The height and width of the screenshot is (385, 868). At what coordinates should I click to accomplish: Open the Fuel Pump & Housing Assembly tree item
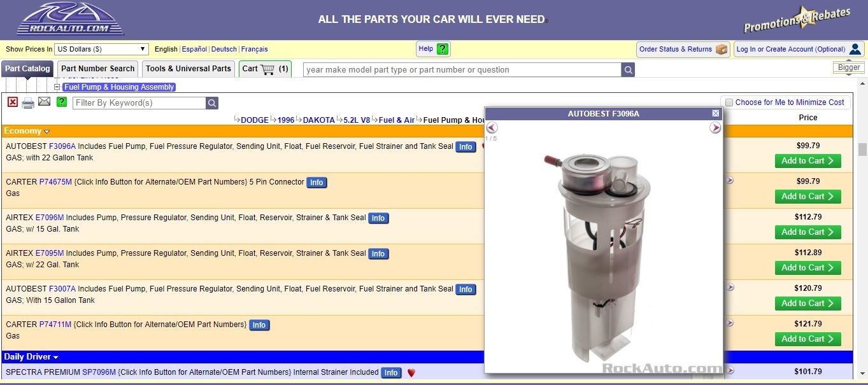pos(119,87)
